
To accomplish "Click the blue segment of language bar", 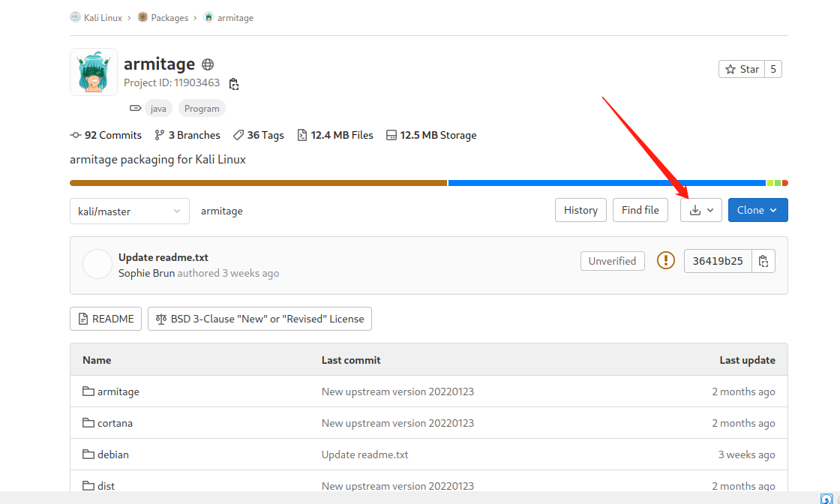I will (x=607, y=183).
